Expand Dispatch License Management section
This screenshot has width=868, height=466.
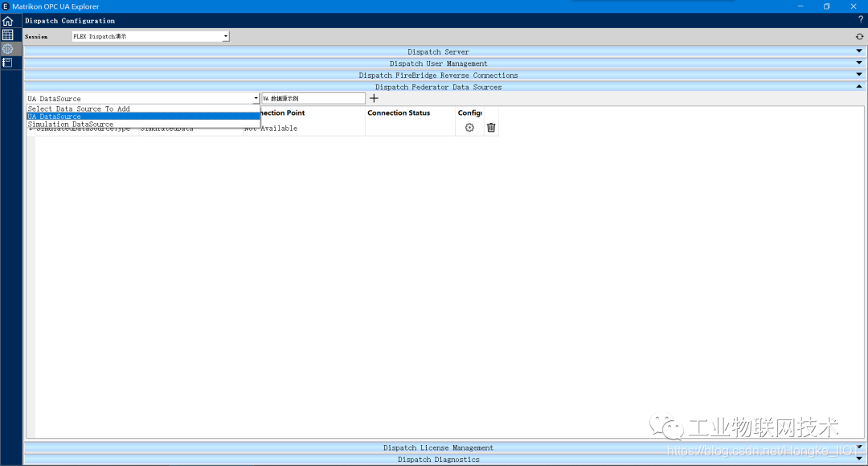coord(444,448)
